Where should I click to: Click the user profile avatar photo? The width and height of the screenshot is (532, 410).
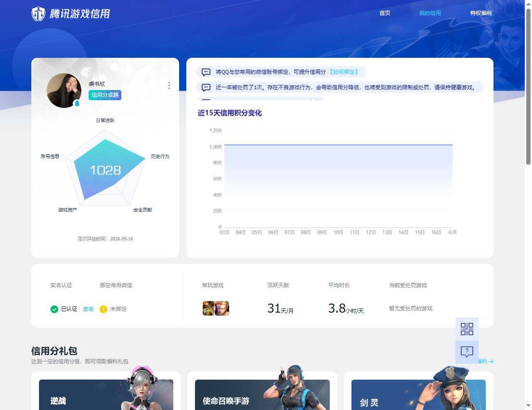64,90
